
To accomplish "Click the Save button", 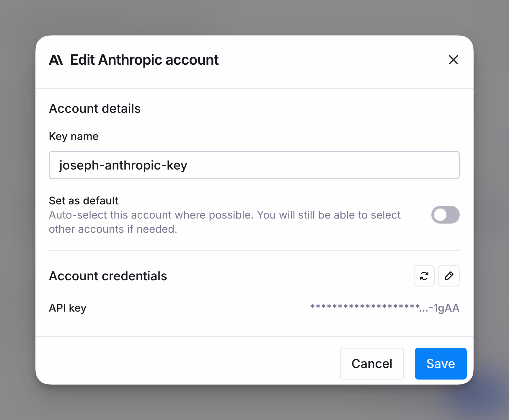I will click(441, 364).
